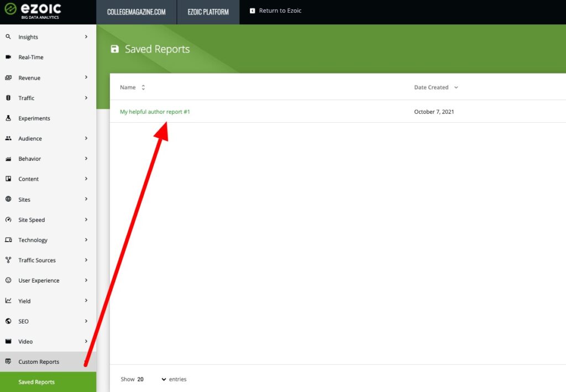Click the Traffic Sources branch icon
The height and width of the screenshot is (392, 566).
[x=8, y=260]
